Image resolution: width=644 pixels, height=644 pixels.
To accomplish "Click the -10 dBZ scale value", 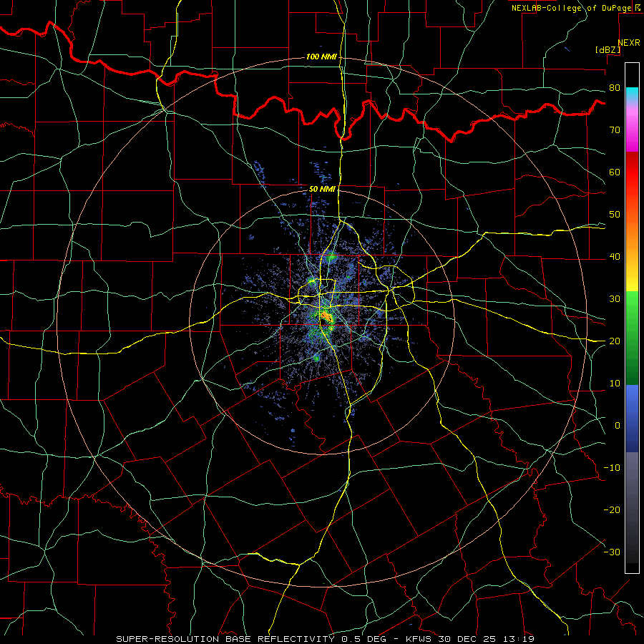I will point(612,468).
